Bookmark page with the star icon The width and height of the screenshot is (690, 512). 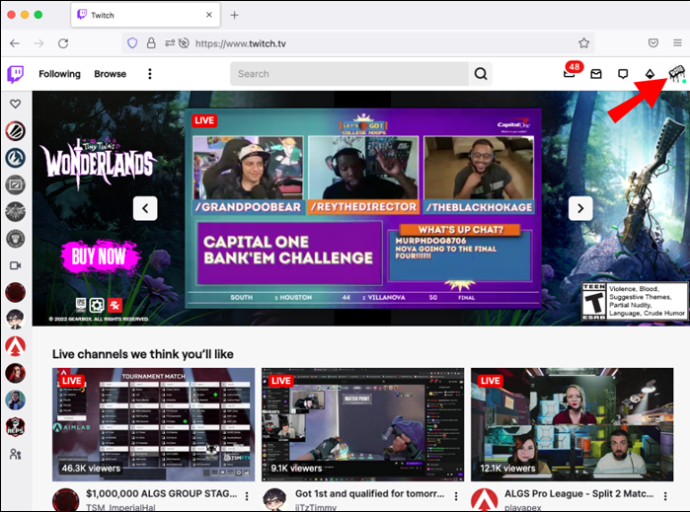point(584,43)
